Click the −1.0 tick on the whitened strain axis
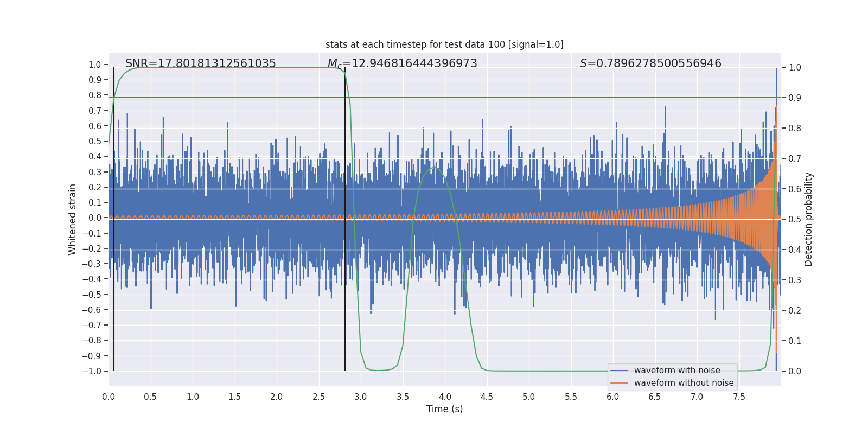 pos(92,372)
